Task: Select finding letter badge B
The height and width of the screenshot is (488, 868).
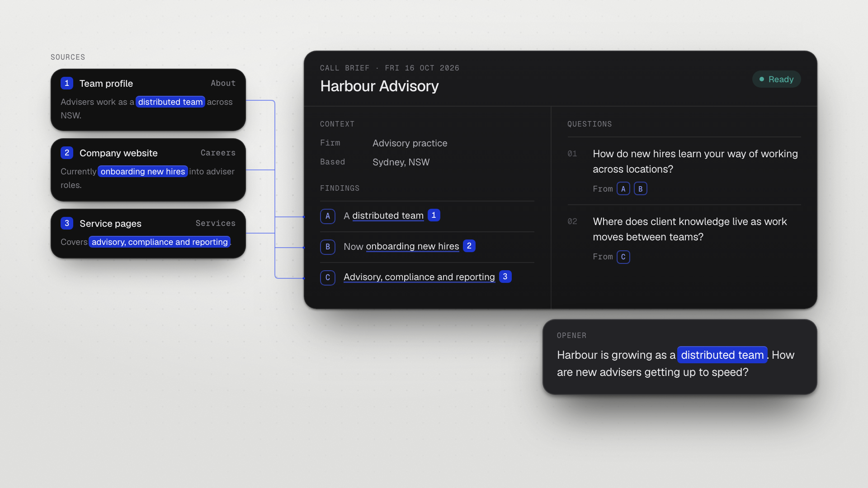Action: click(328, 247)
